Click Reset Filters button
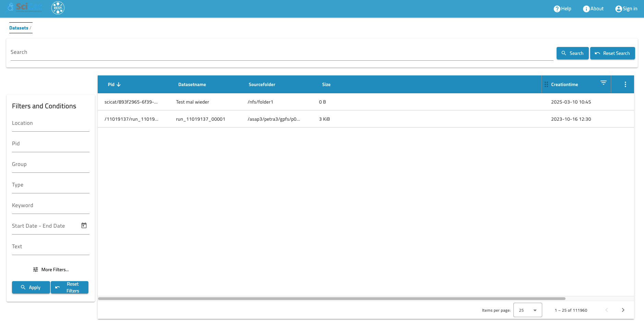The height and width of the screenshot is (324, 644). pos(70,287)
